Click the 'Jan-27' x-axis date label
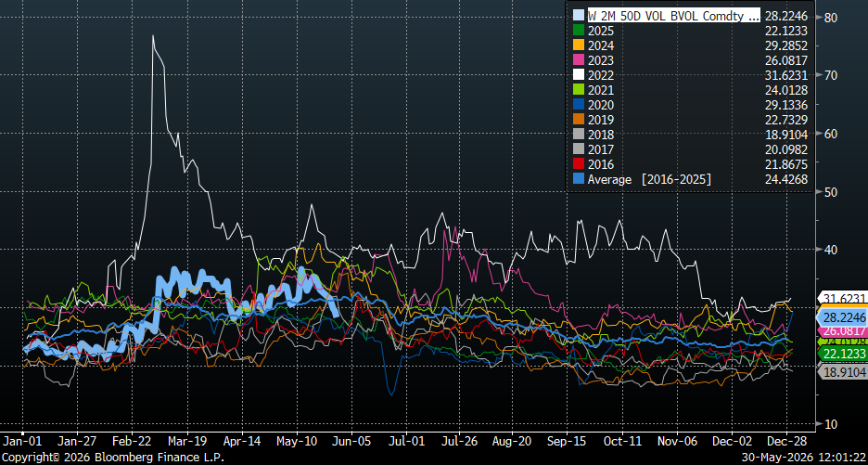 coord(77,442)
